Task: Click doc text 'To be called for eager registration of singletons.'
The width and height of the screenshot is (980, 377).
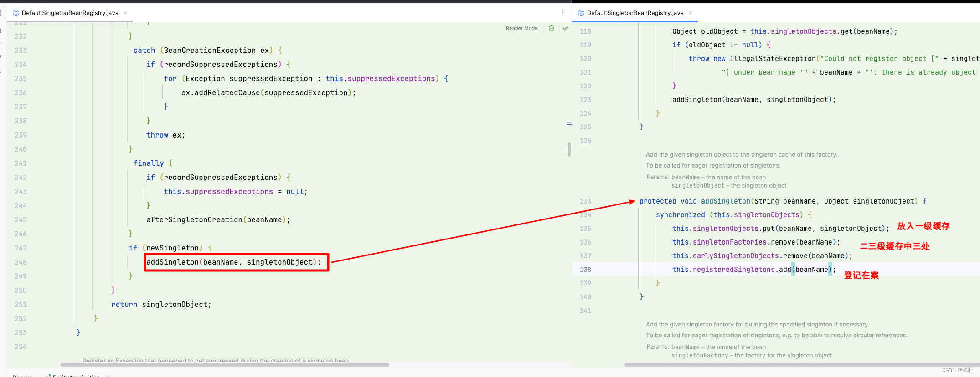Action: 713,166
